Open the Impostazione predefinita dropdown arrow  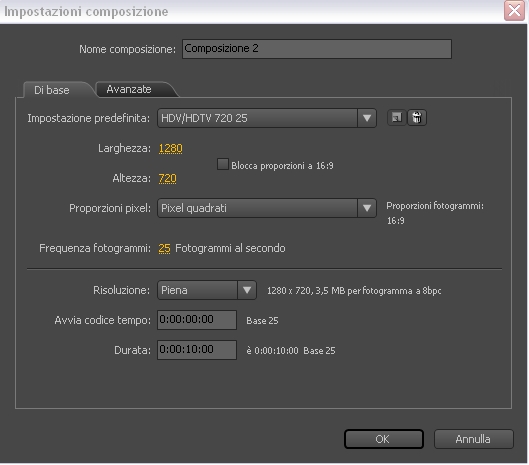point(367,118)
